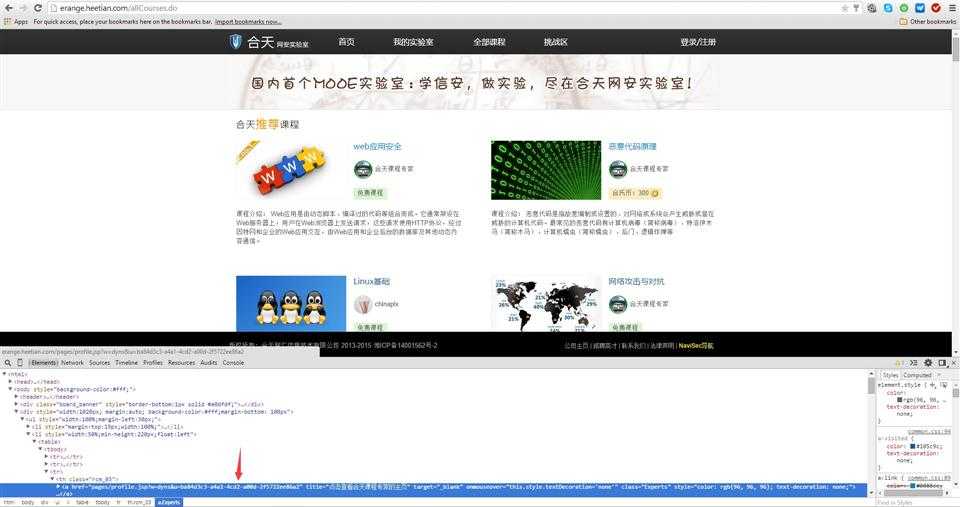Bookmark this page with the star icon
Image resolution: width=960 pixels, height=507 pixels.
point(845,8)
